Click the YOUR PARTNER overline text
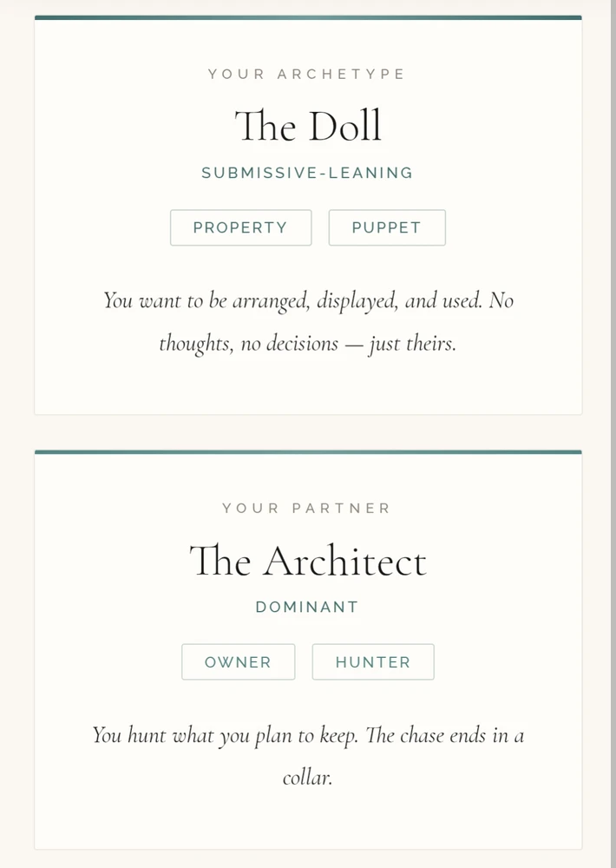This screenshot has height=868, width=616. coord(307,509)
